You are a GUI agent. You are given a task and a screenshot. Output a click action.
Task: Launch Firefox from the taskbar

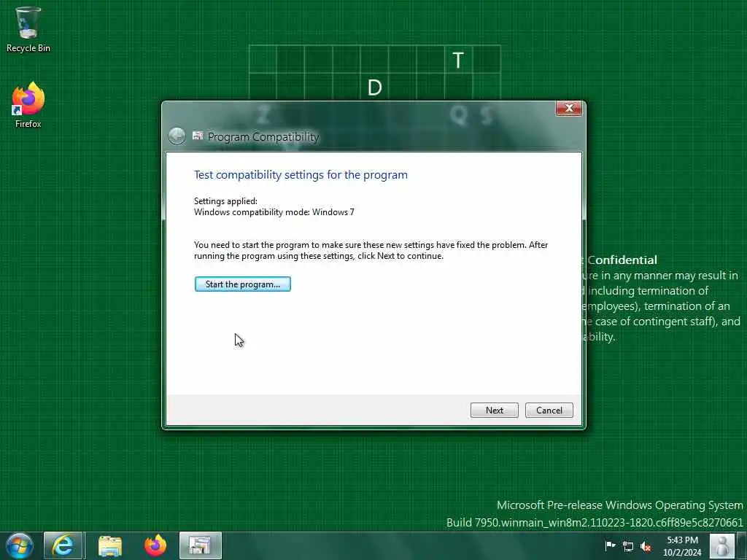click(155, 545)
